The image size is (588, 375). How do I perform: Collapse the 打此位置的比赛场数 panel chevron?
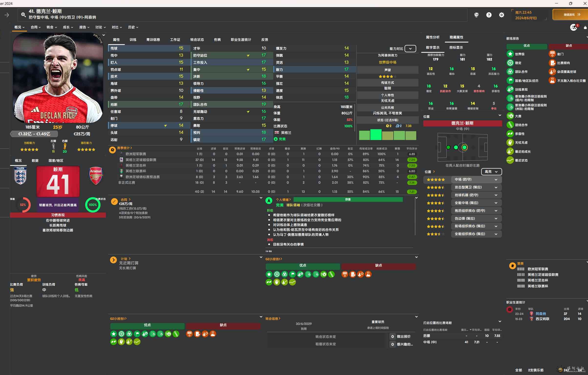point(500,321)
